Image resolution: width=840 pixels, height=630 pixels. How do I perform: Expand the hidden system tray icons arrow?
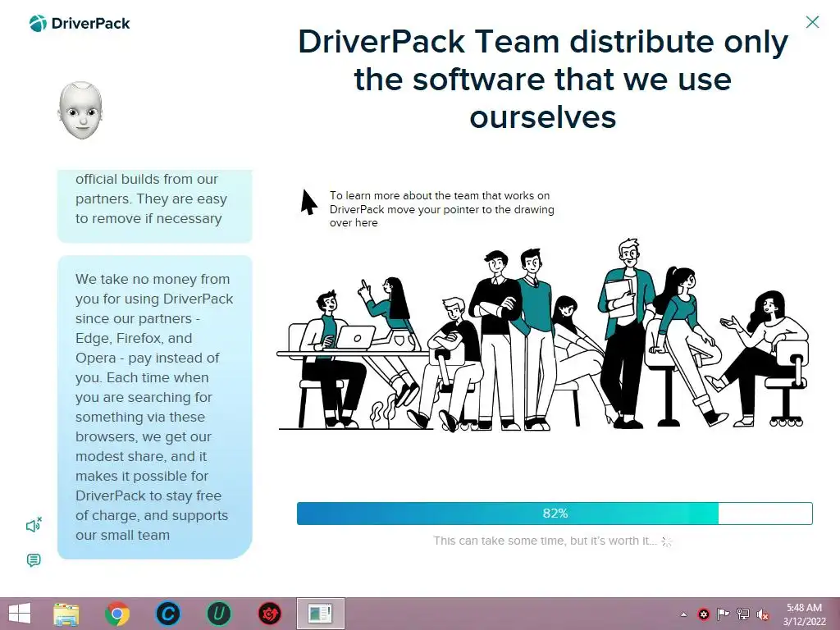click(683, 614)
